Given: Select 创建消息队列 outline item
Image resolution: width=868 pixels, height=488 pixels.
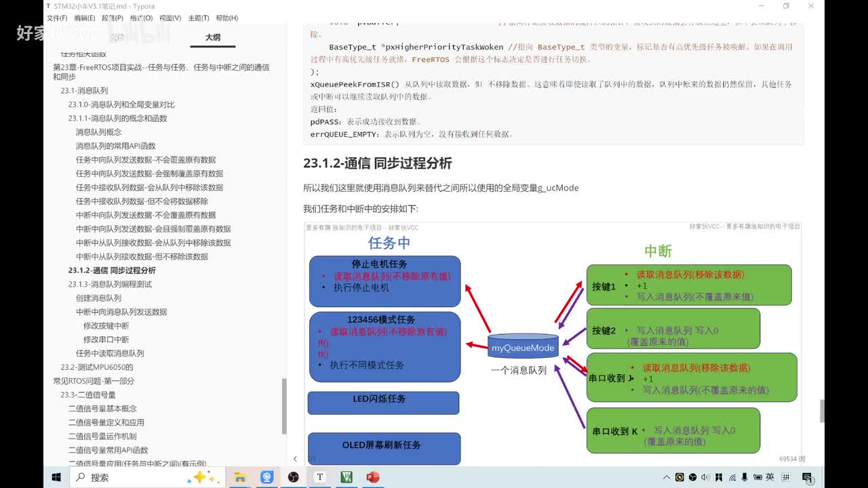Looking at the screenshot, I should [x=98, y=298].
